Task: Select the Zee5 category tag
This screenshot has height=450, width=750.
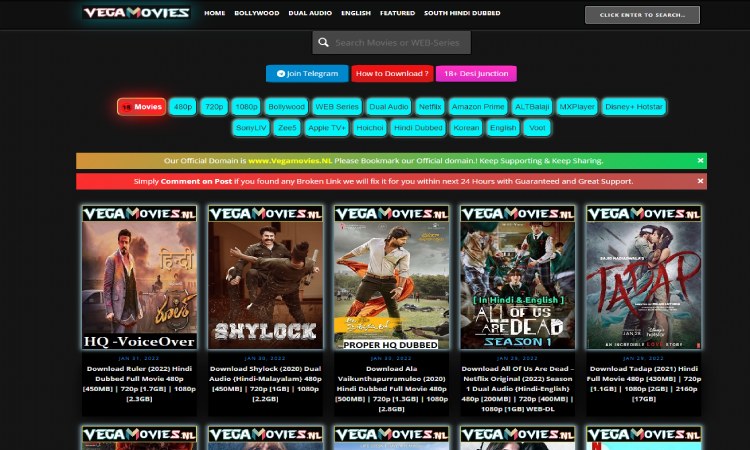Action: 287,128
